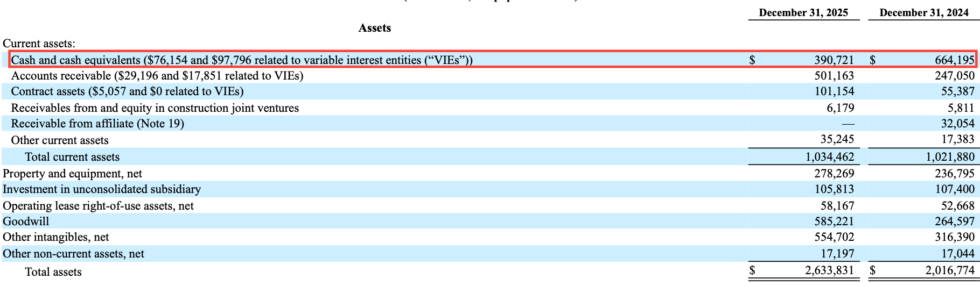Click other non-current assets value 17,197
The image size is (980, 286).
coord(837,254)
